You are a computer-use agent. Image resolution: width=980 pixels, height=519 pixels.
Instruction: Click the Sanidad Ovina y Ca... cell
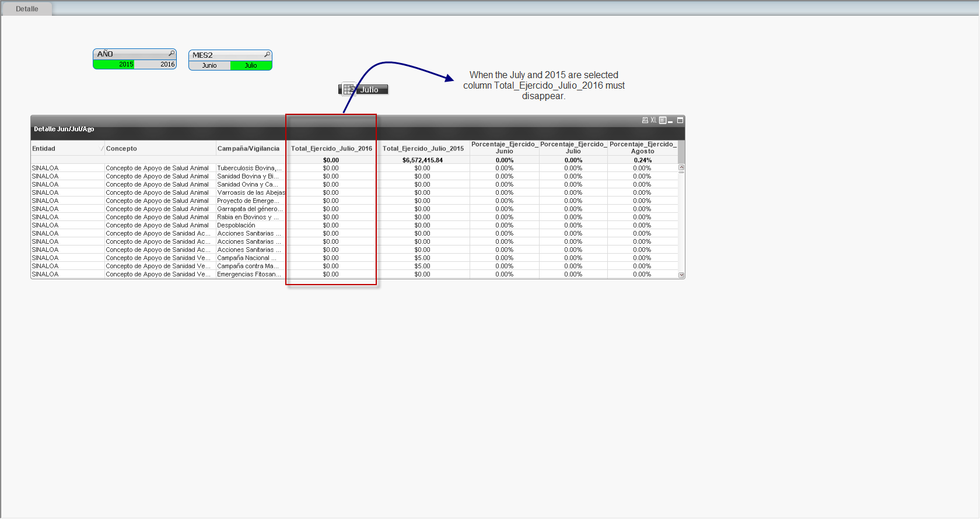[x=250, y=184]
